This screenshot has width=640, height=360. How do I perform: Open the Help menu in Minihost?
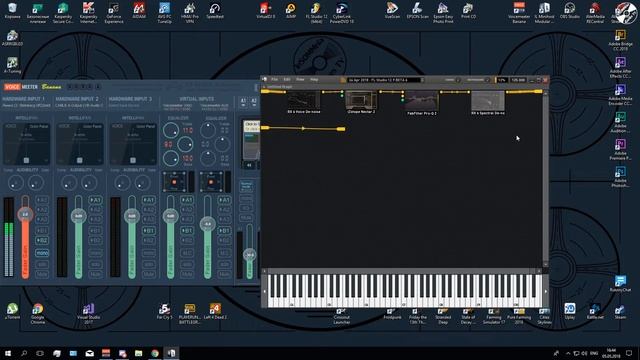pyautogui.click(x=314, y=80)
